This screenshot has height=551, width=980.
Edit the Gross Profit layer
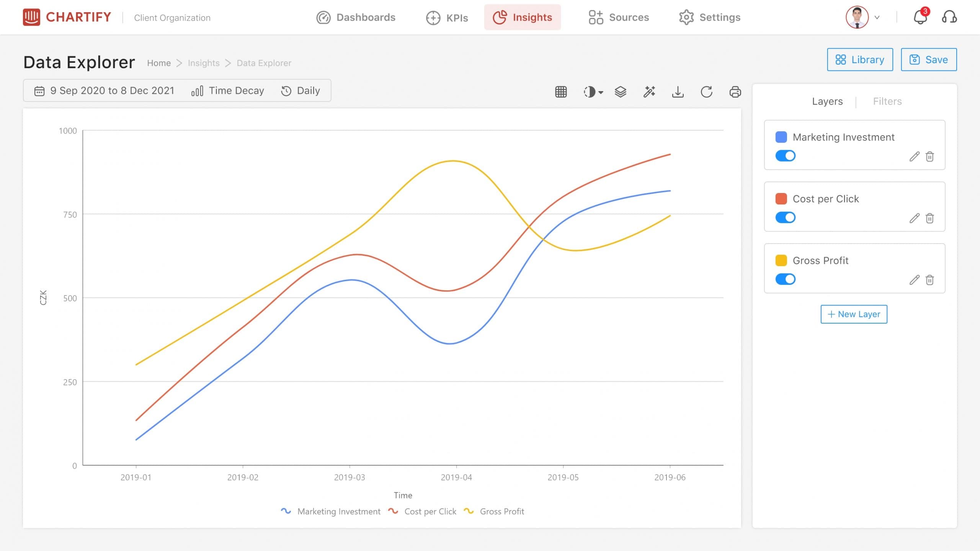[x=914, y=280]
